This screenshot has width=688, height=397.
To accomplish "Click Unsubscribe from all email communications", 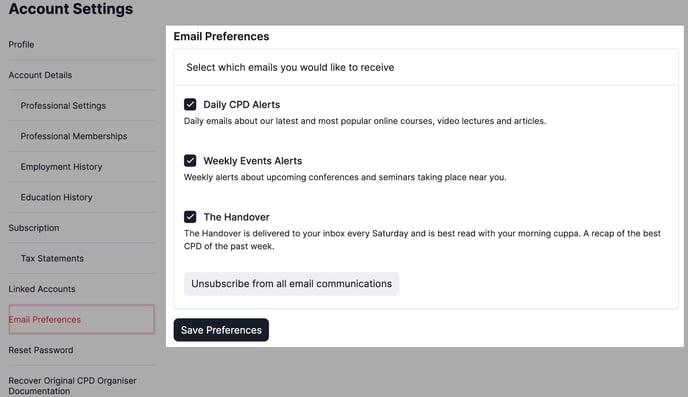I will [291, 284].
